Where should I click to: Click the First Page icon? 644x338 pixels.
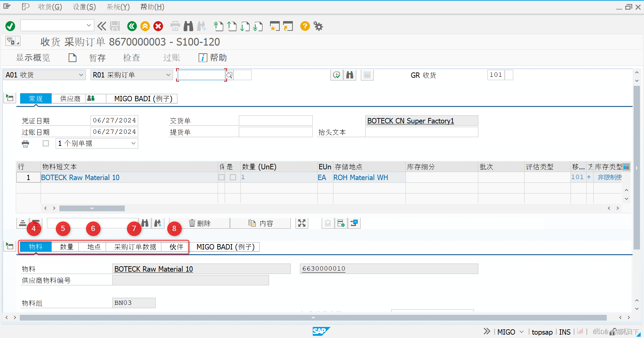218,26
